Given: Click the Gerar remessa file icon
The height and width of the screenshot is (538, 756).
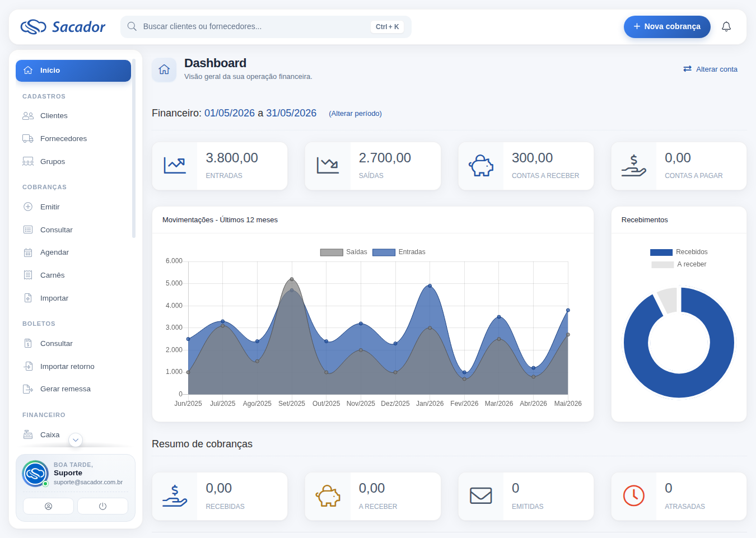Looking at the screenshot, I should click(x=28, y=389).
